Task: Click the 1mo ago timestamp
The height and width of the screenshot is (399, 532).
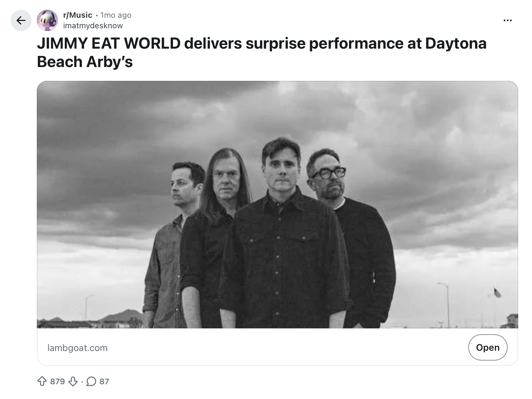Action: click(116, 15)
